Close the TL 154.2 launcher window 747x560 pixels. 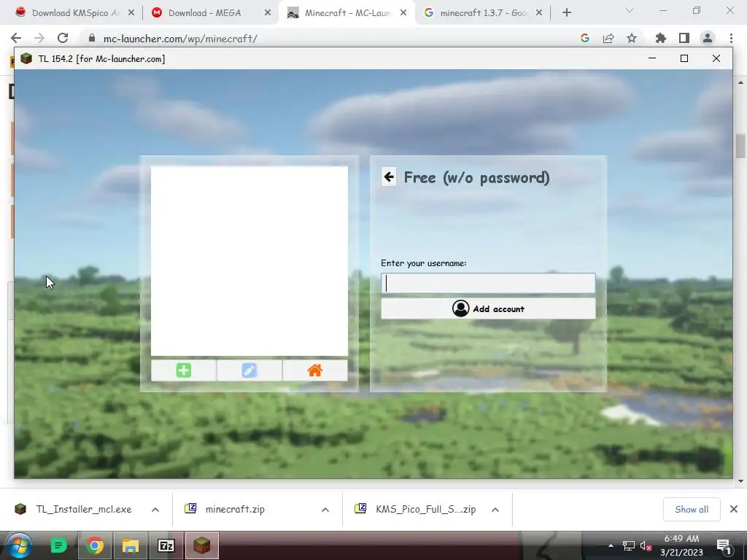pos(716,58)
